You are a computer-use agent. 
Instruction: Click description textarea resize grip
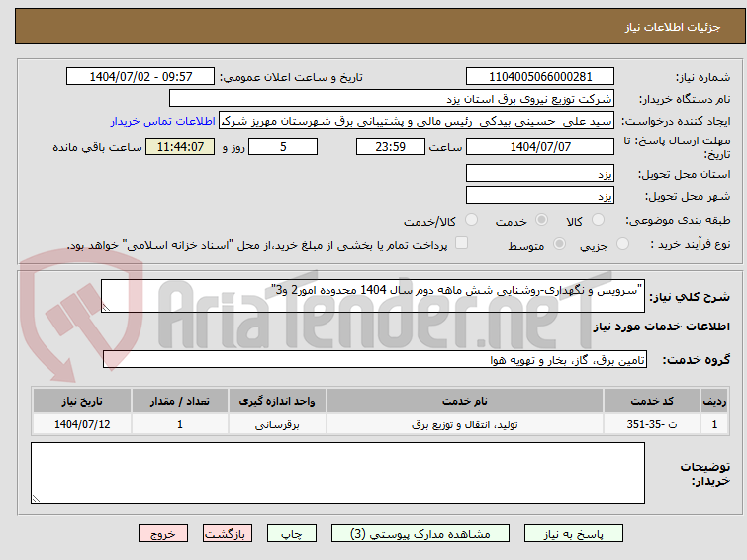pos(106,308)
